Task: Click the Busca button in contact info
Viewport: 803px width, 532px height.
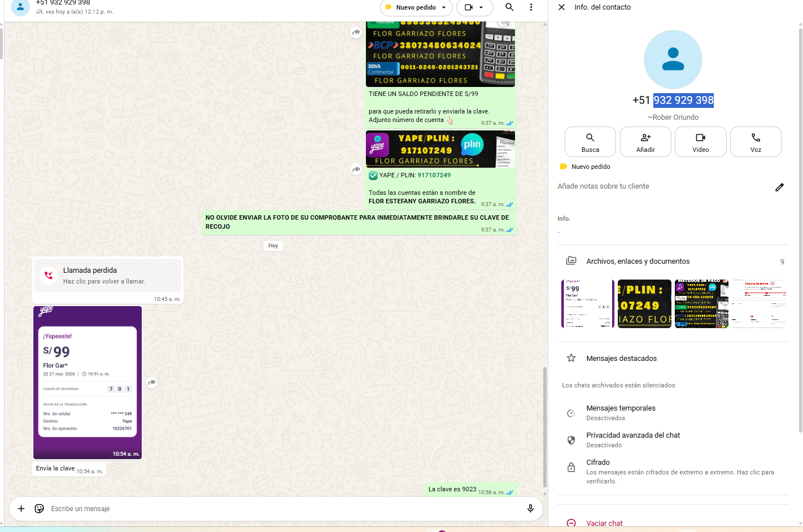Action: coord(590,142)
